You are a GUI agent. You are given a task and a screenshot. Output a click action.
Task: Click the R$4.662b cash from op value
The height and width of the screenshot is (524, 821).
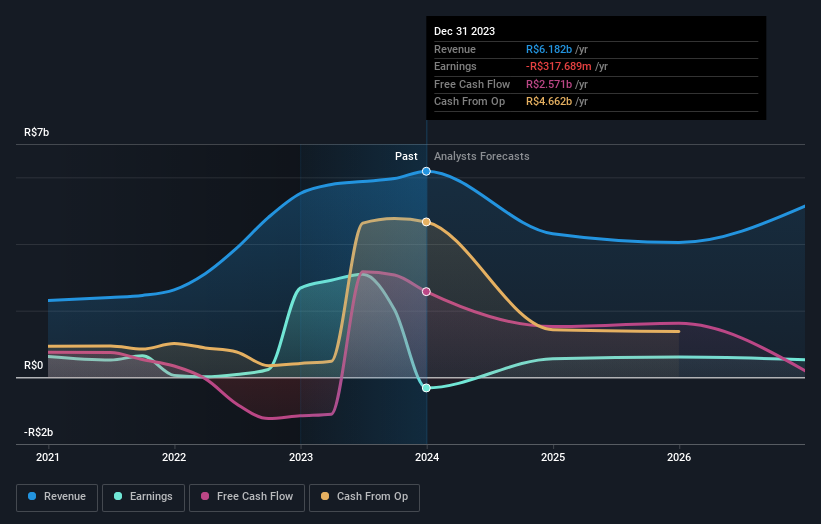pos(549,102)
